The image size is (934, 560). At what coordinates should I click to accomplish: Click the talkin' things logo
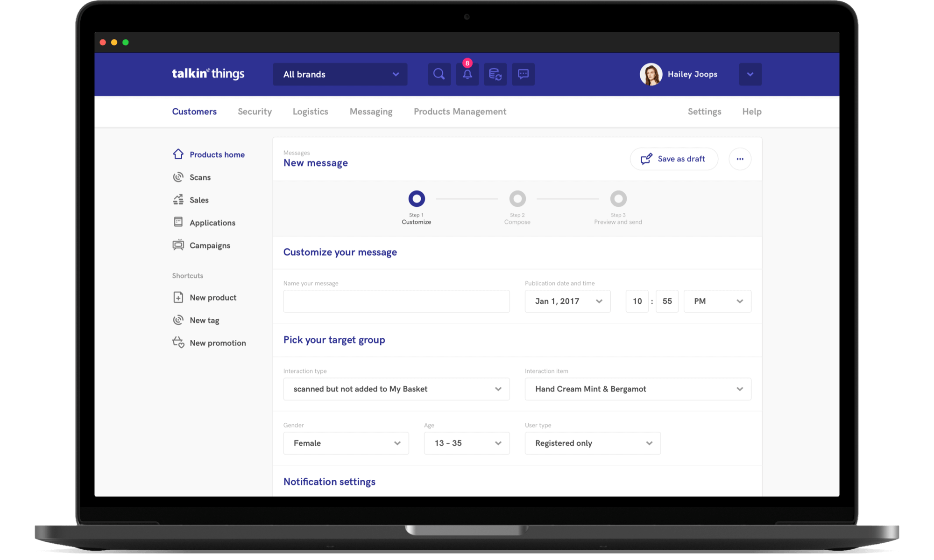click(x=208, y=74)
